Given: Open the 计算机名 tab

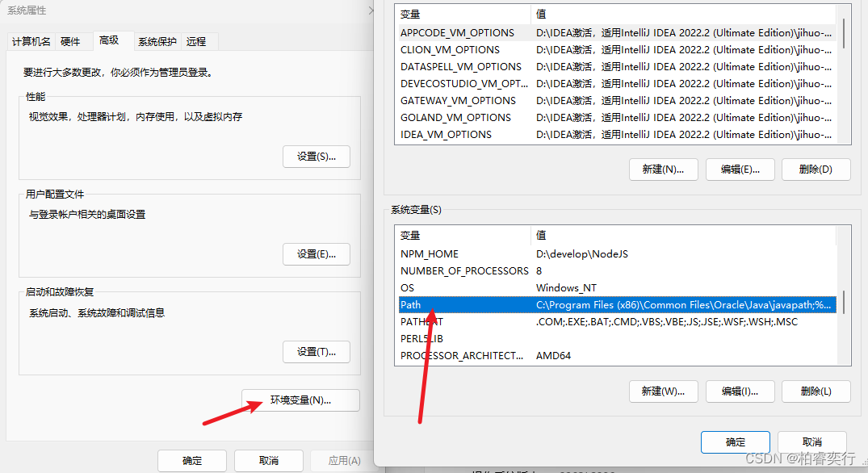Looking at the screenshot, I should pos(31,41).
